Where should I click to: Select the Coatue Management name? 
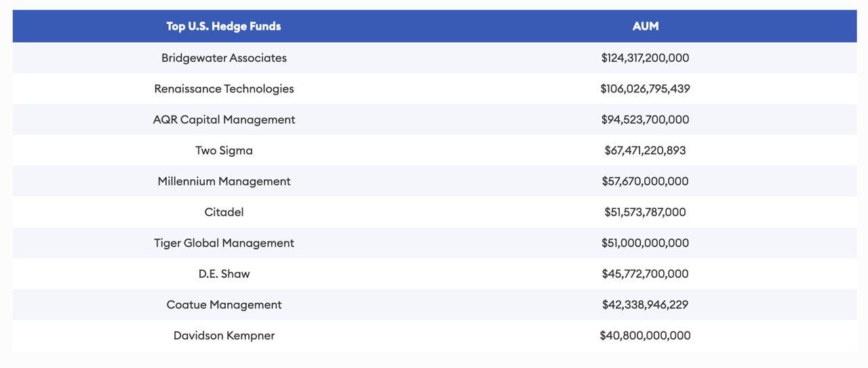coord(224,305)
